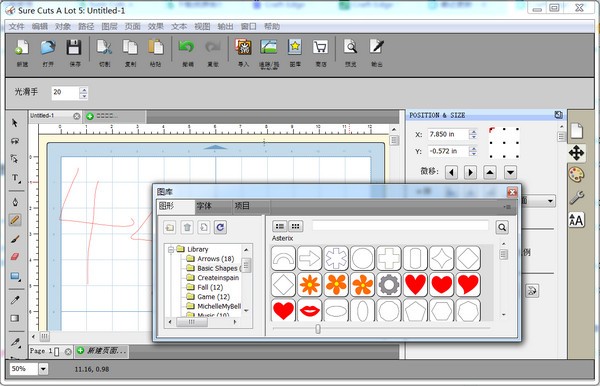This screenshot has width=600, height=386.
Task: Decrease the Y position spinner
Action: (473, 154)
